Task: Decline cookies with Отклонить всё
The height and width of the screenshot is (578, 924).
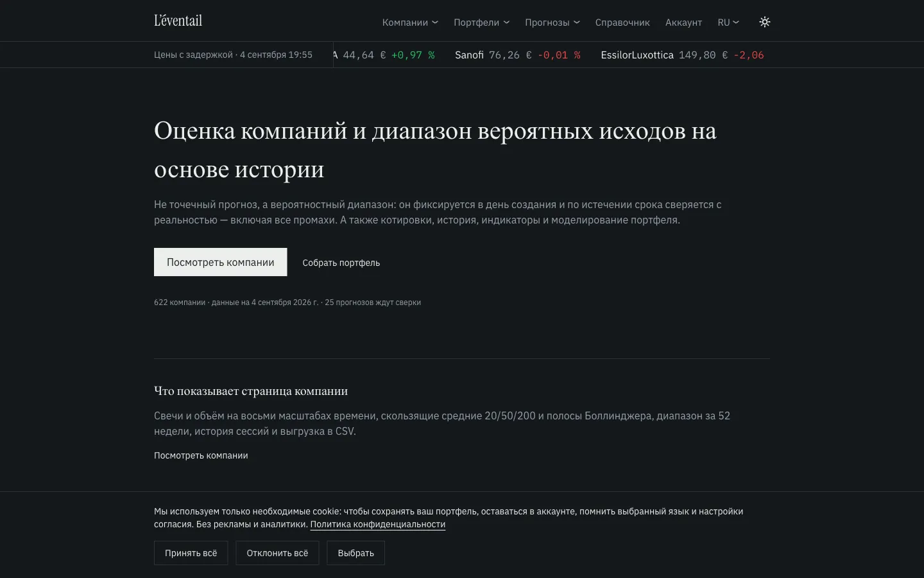Action: click(x=277, y=553)
